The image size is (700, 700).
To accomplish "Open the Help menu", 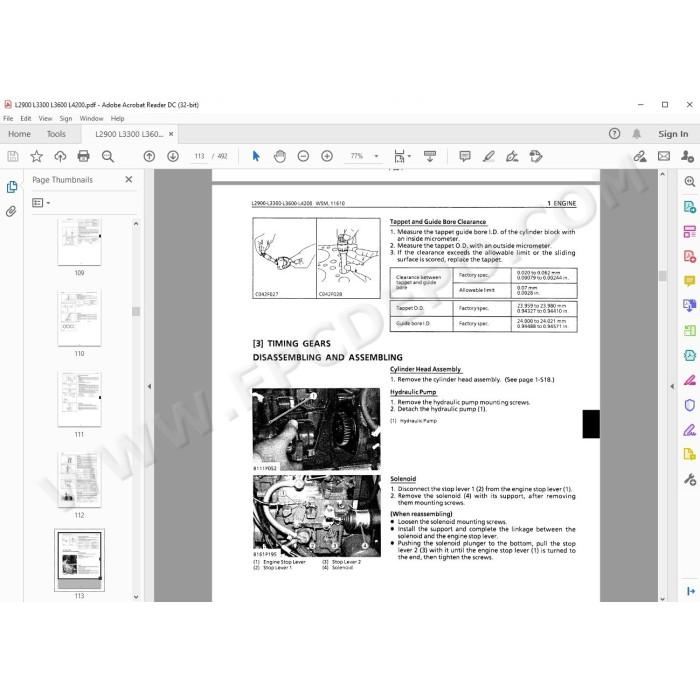I will (x=117, y=118).
